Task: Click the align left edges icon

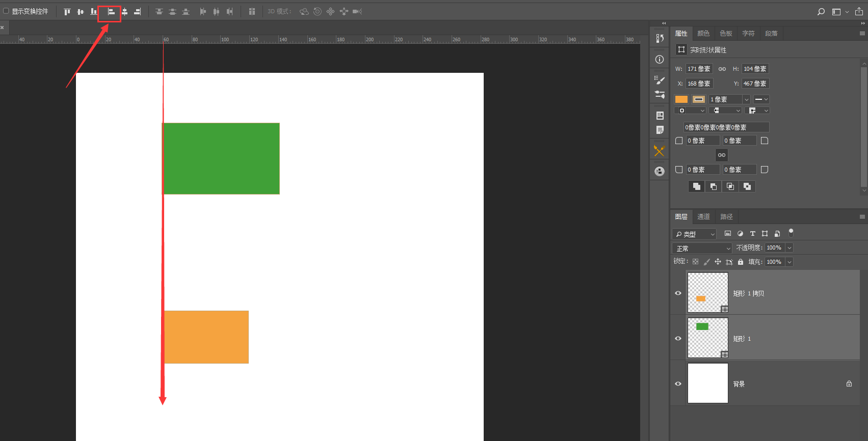Action: click(x=111, y=12)
